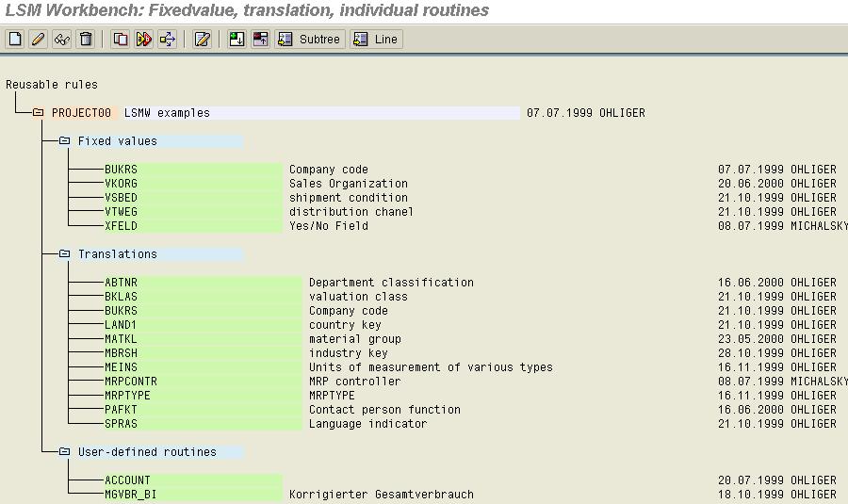The image size is (848, 504).
Task: Select fixed value VTWEG
Action: (x=193, y=211)
